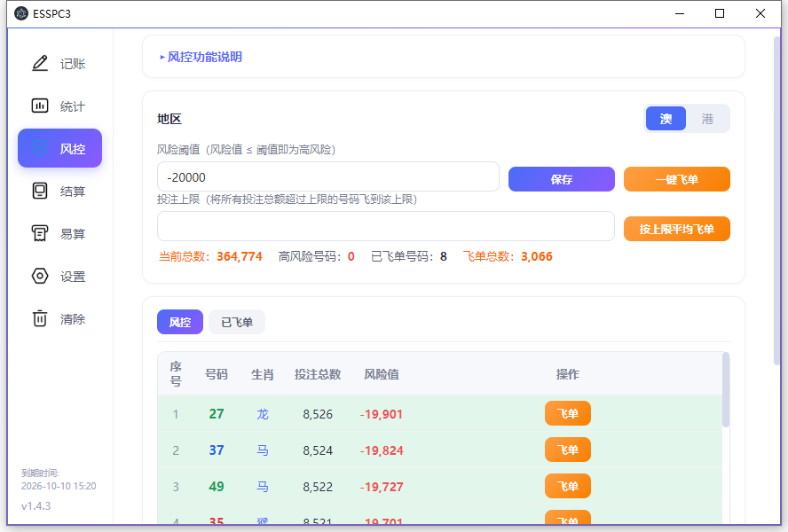Click number 37 in the table
788x532 pixels.
tap(217, 450)
